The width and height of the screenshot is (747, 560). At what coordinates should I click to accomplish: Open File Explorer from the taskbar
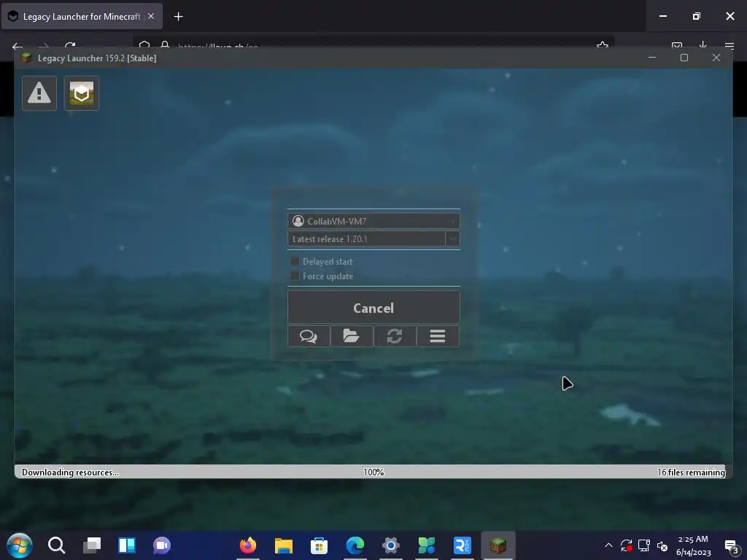tap(284, 545)
